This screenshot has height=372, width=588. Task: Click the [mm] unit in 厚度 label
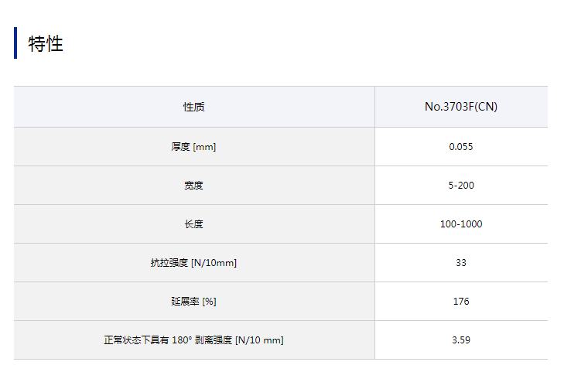pyautogui.click(x=204, y=147)
